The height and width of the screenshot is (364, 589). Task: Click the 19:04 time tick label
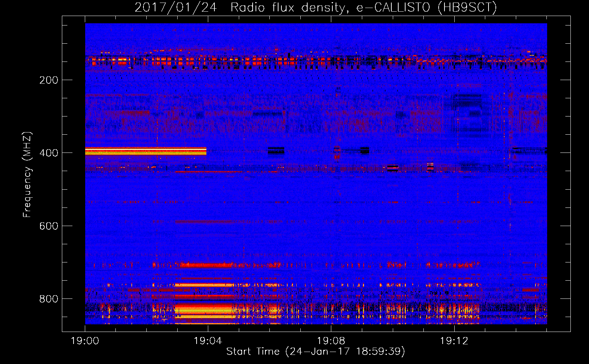point(208,341)
